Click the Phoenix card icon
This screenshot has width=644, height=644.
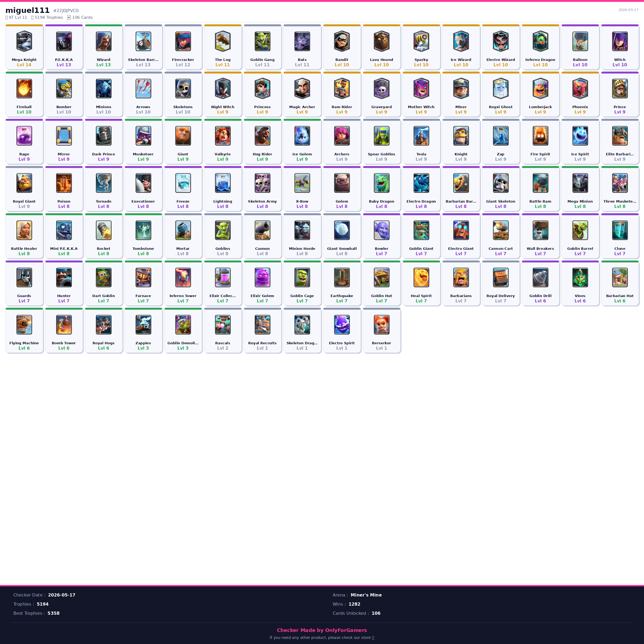click(580, 89)
